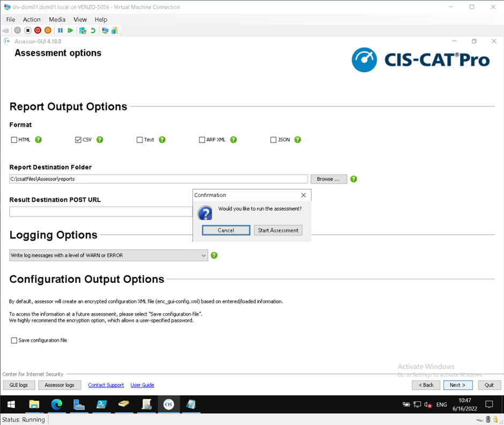Image resolution: width=504 pixels, height=425 pixels.
Task: Click the Ctrl+Alt+Delete toolbar icon
Action: [x=5, y=31]
